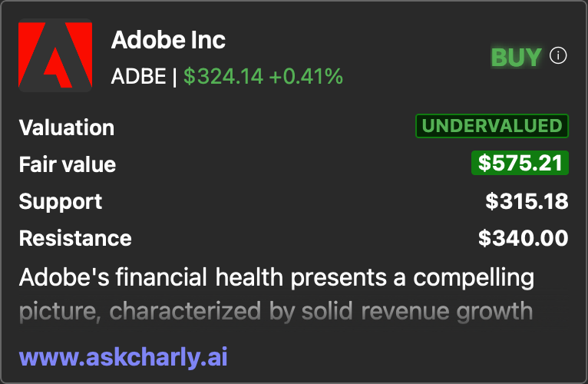Click the $340.00 resistance value
Viewport: 588px width, 384px height.
tap(523, 238)
